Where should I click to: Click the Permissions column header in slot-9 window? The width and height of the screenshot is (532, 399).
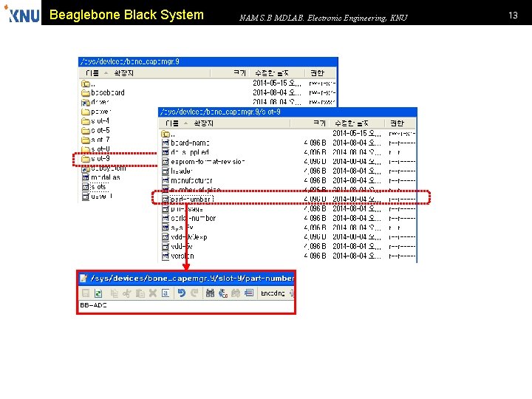tap(397, 123)
